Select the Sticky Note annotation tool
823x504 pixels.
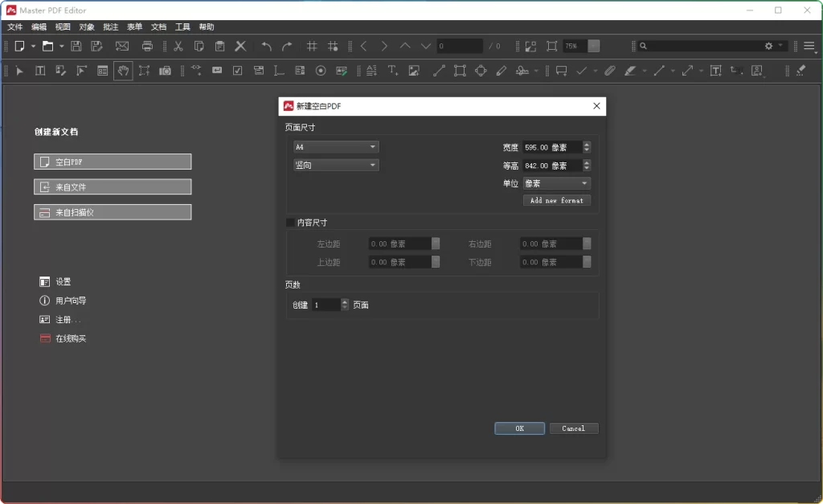pos(560,71)
